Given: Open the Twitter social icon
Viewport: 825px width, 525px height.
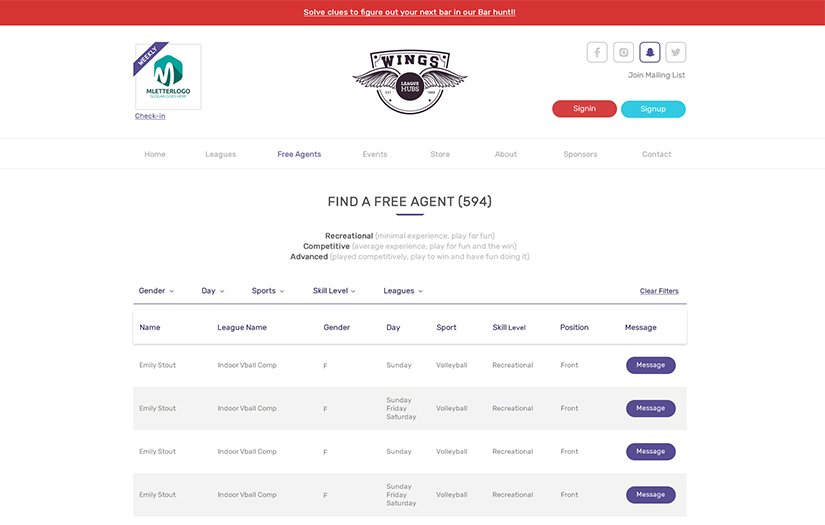Looking at the screenshot, I should pos(676,52).
